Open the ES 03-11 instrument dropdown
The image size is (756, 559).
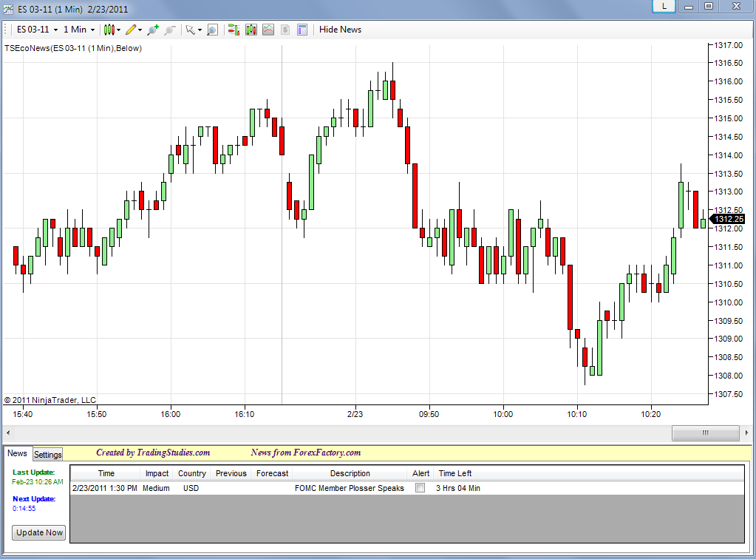point(37,30)
